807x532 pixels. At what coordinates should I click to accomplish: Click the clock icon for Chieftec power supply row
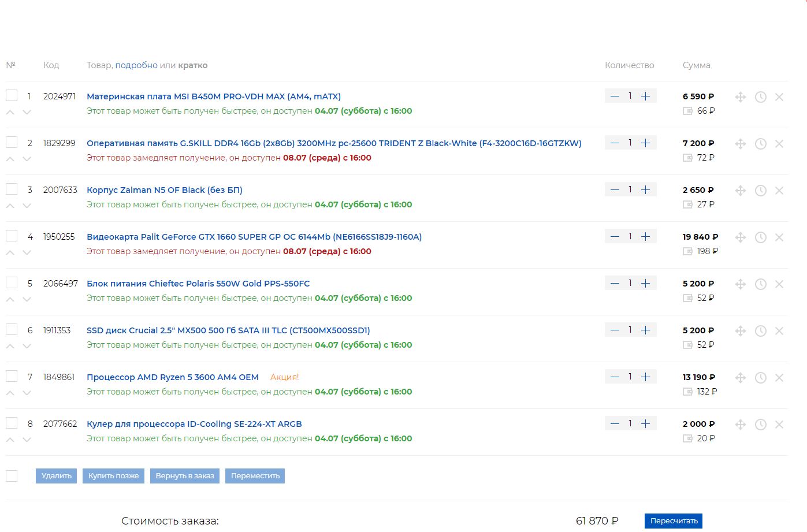point(761,284)
